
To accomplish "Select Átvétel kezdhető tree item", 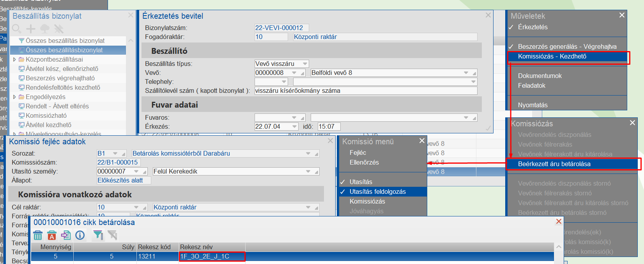I will point(48,125).
